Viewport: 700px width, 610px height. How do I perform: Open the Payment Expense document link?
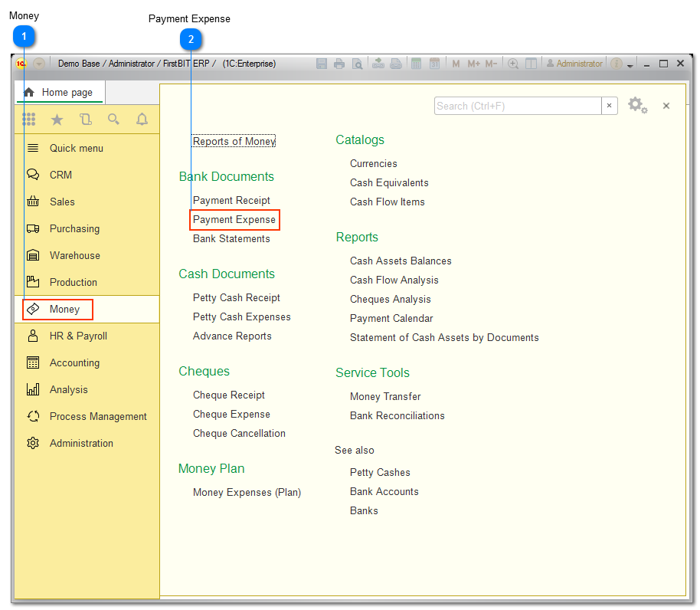(x=234, y=220)
